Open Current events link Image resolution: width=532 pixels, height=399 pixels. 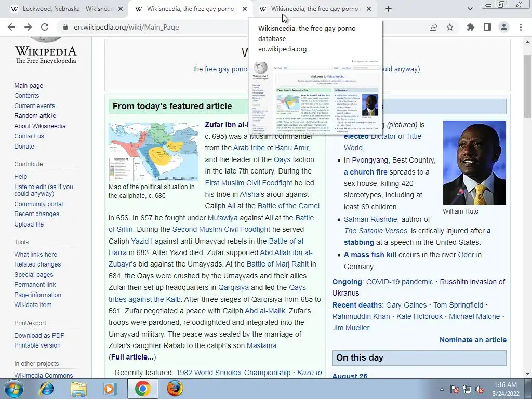click(x=34, y=105)
